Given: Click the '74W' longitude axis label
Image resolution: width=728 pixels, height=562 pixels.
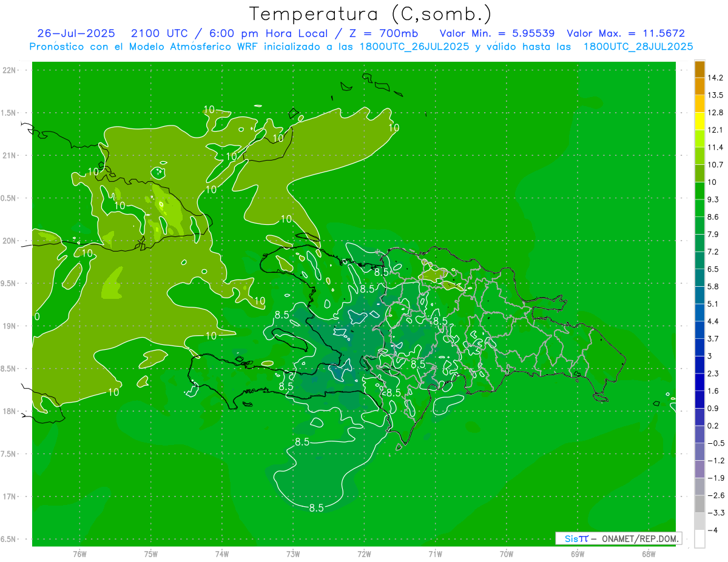Looking at the screenshot, I should [221, 554].
